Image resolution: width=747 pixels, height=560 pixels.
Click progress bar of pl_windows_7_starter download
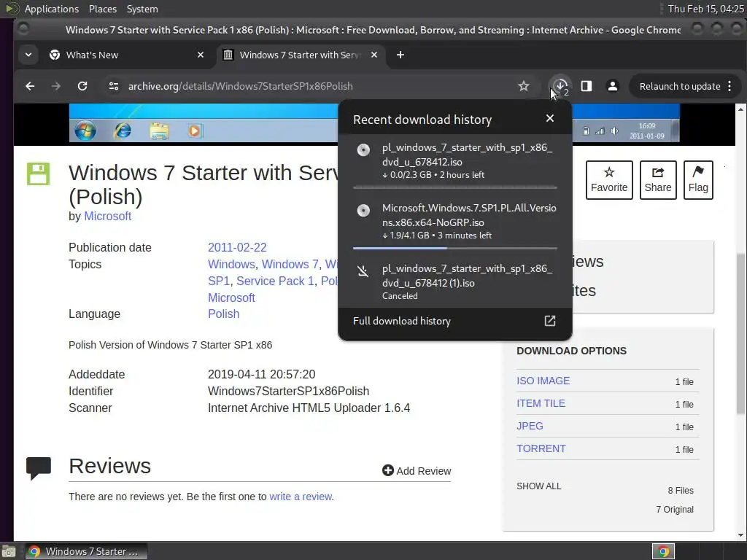(455, 187)
